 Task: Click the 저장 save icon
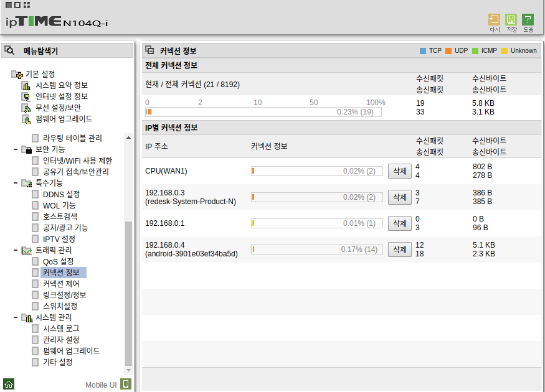click(511, 20)
